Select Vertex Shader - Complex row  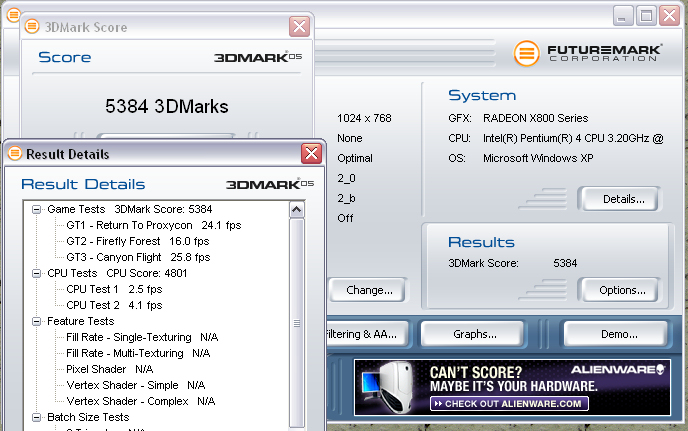[x=140, y=401]
